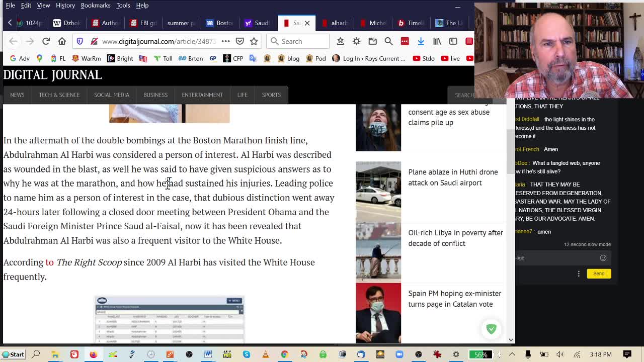Screen dimensions: 644x362
Task: Open the Windows Start menu
Action: click(x=13, y=354)
